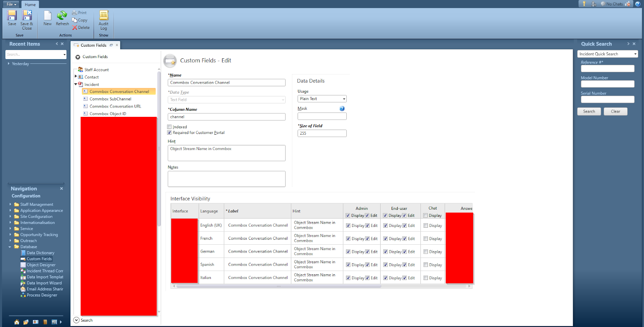Toggle Chat Display for German row

pos(426,252)
